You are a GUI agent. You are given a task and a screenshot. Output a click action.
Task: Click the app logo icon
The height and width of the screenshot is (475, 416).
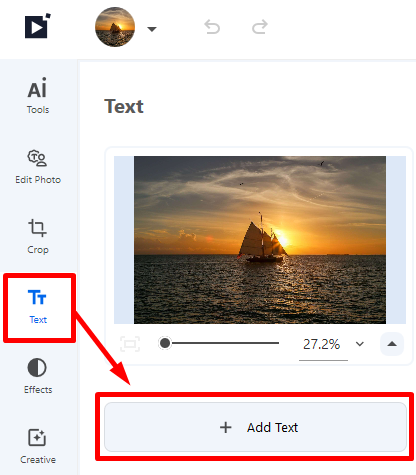coord(38,26)
